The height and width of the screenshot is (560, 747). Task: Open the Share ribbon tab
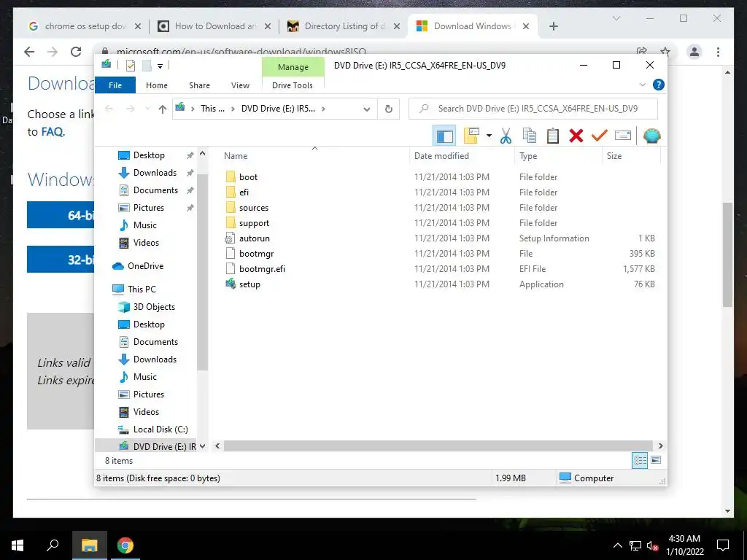pyautogui.click(x=199, y=85)
